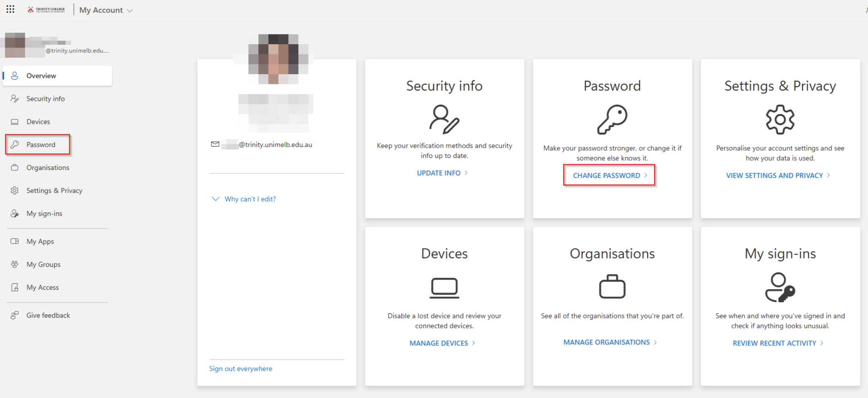This screenshot has height=398, width=868.
Task: Click the key icon in Password card
Action: [x=612, y=119]
